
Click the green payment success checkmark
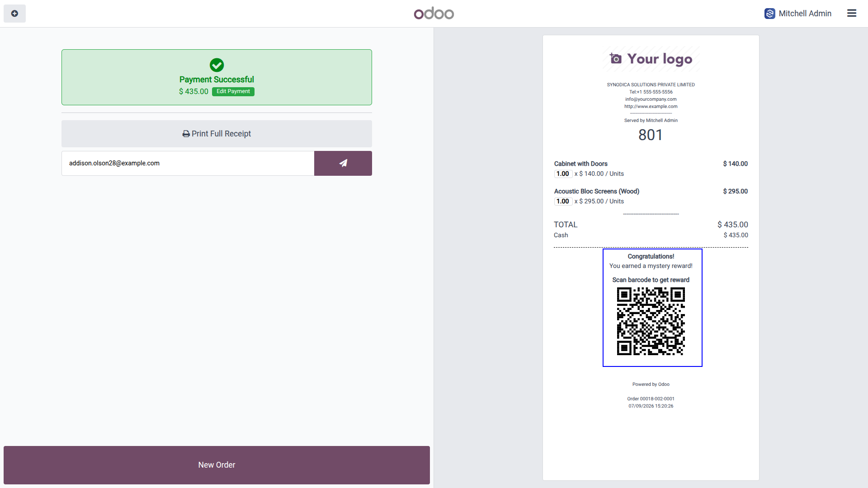[x=217, y=65]
